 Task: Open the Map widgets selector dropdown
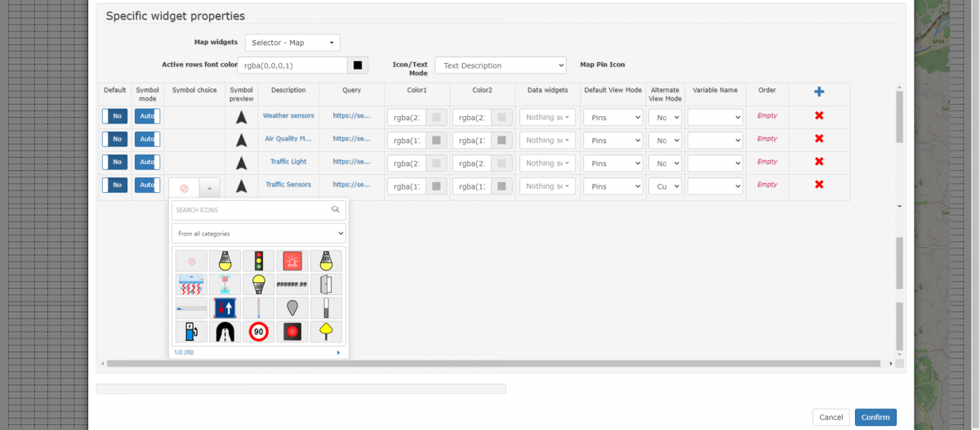click(292, 43)
